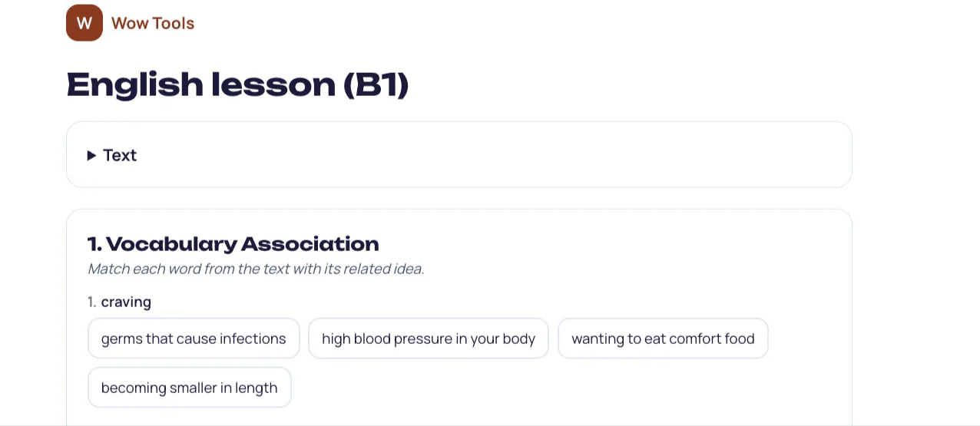Viewport: 980px width, 426px height.
Task: Expand the Text disclosure triangle
Action: (92, 156)
